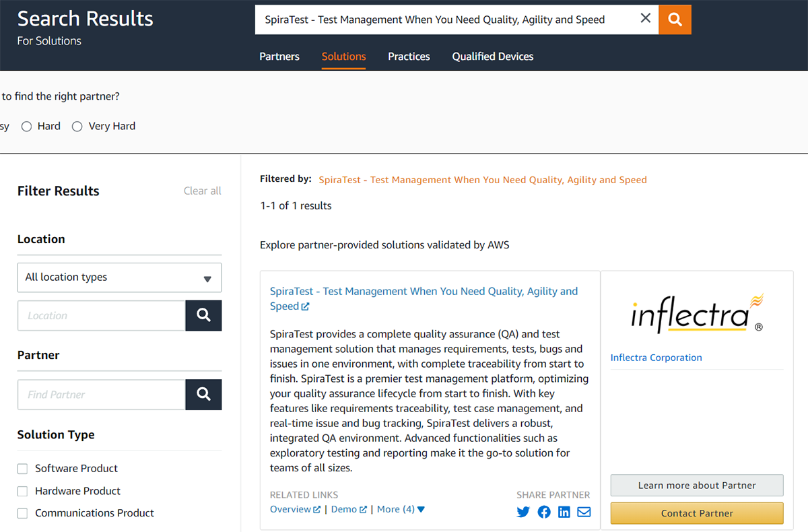This screenshot has width=808, height=532.
Task: Select the Hard radio button
Action: coord(27,126)
